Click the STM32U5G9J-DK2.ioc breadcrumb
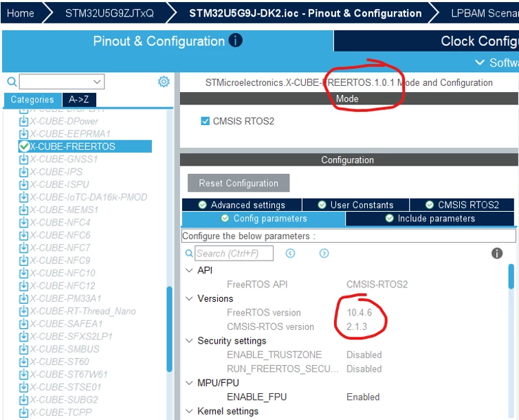Image resolution: width=519 pixels, height=420 pixels. click(x=305, y=13)
